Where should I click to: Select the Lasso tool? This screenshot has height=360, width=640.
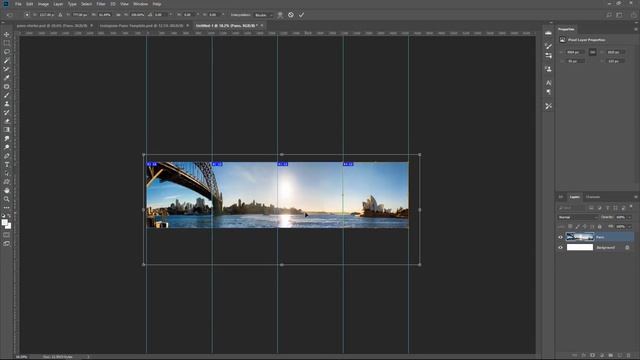[x=7, y=52]
